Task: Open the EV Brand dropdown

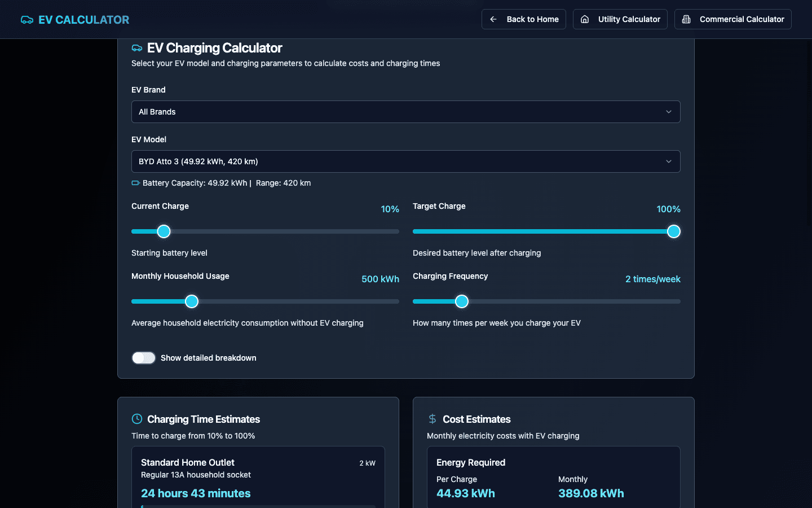Action: pos(406,112)
